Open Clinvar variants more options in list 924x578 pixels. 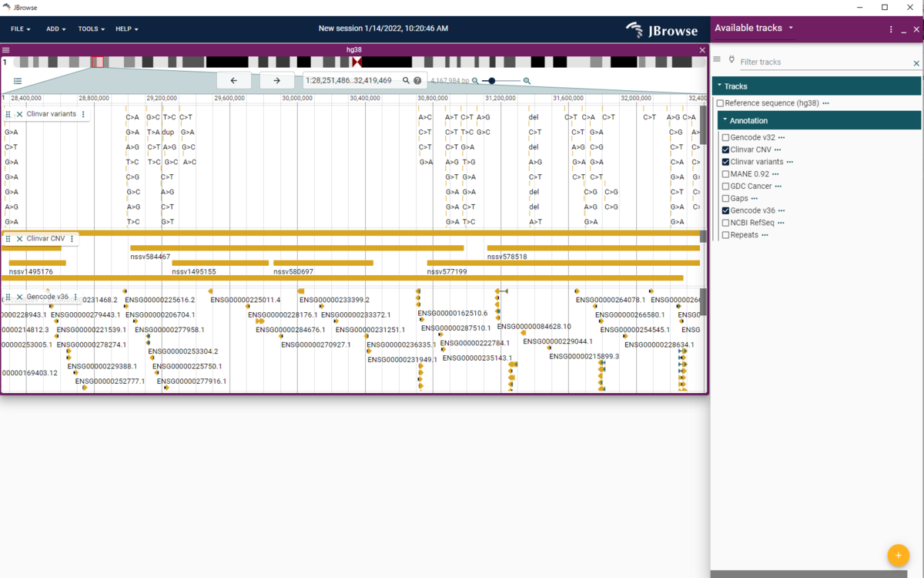(x=790, y=162)
